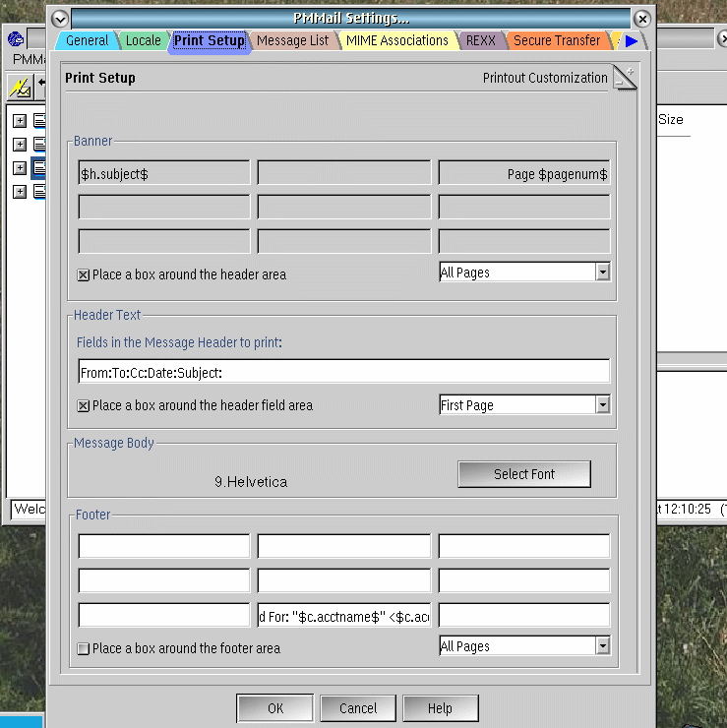Click the Printout Customization label

(x=545, y=78)
